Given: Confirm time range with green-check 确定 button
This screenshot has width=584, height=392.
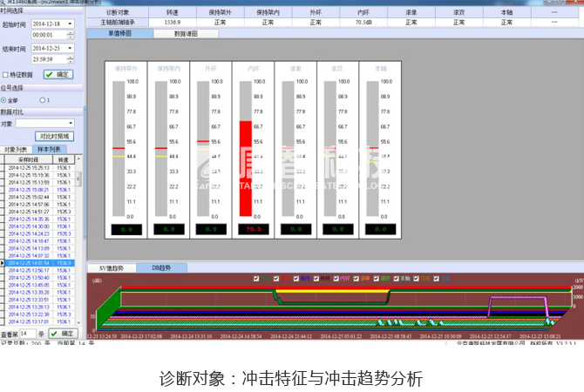Looking at the screenshot, I should pos(58,74).
